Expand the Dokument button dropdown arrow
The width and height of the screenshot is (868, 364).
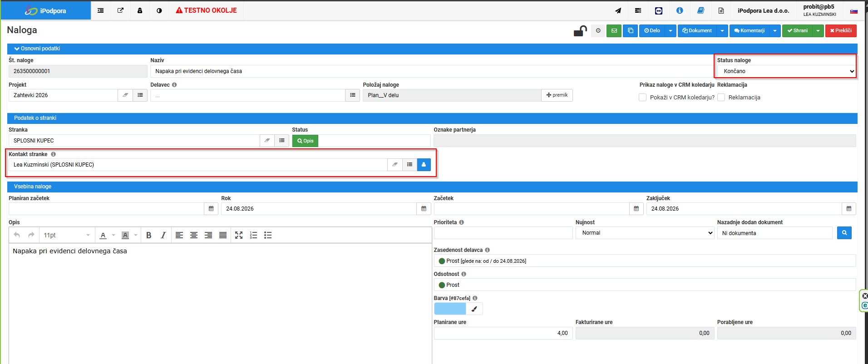722,31
